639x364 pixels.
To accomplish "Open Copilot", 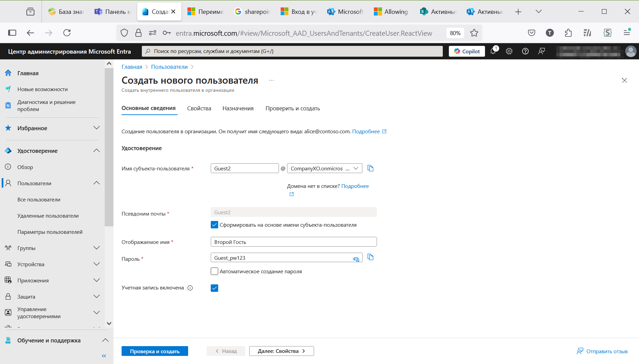I will 467,51.
